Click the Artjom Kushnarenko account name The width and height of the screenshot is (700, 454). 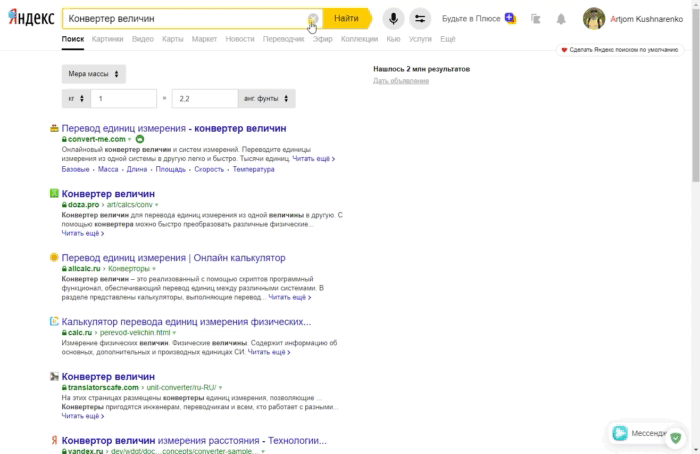(x=646, y=19)
